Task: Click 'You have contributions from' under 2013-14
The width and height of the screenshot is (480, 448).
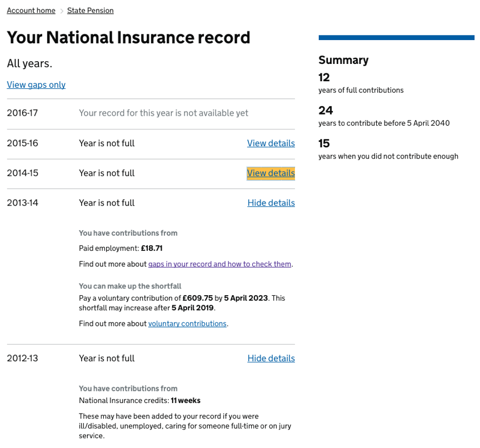Action: 128,233
